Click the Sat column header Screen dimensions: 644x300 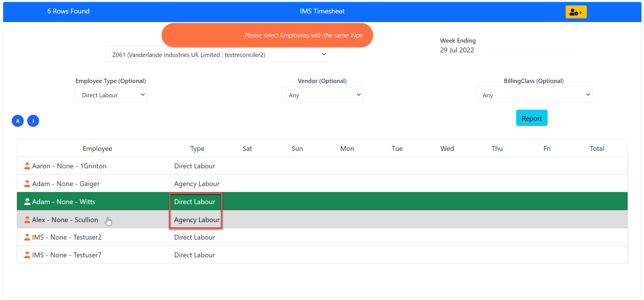247,148
